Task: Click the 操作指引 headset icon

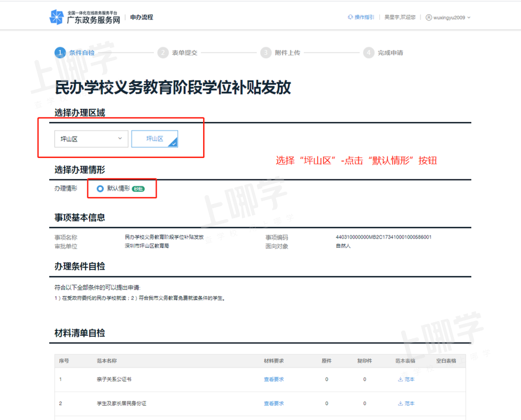Action: click(x=350, y=17)
